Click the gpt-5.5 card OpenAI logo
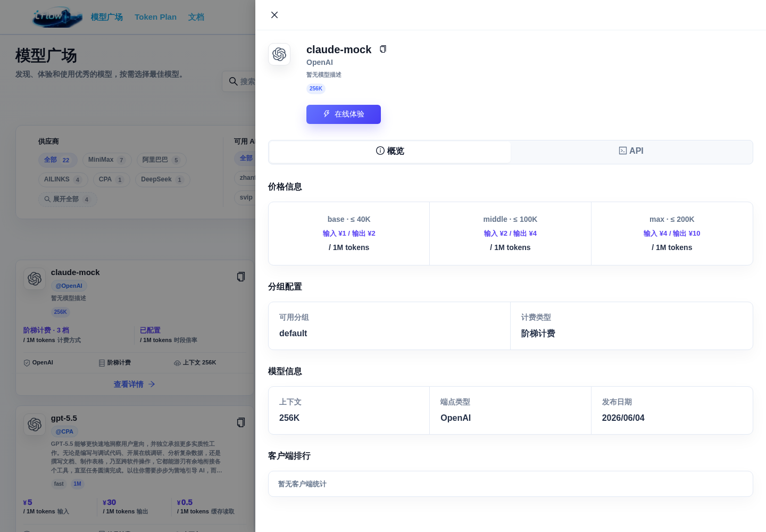Screen dimensions: 766x532 (35, 425)
